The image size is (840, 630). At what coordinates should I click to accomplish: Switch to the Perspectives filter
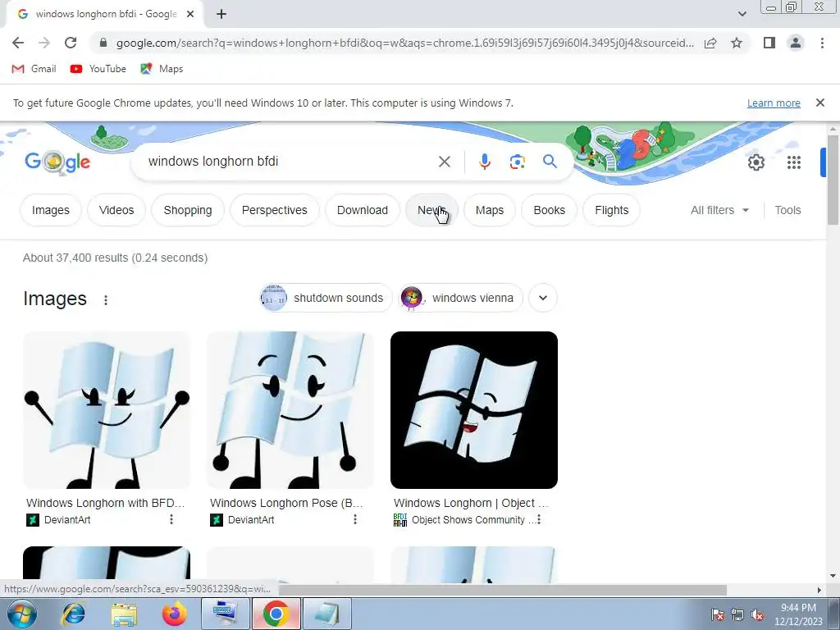point(274,210)
